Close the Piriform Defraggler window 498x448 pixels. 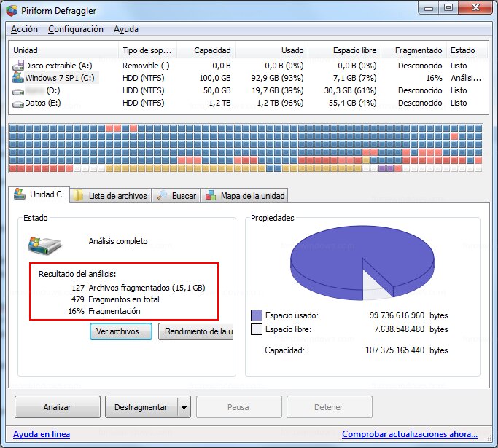click(475, 7)
